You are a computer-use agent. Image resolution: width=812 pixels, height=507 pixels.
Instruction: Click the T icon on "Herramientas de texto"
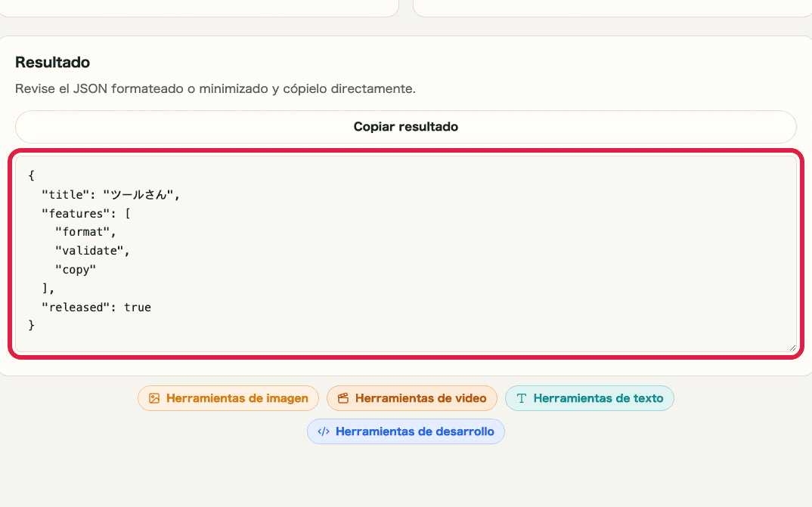pyautogui.click(x=522, y=398)
